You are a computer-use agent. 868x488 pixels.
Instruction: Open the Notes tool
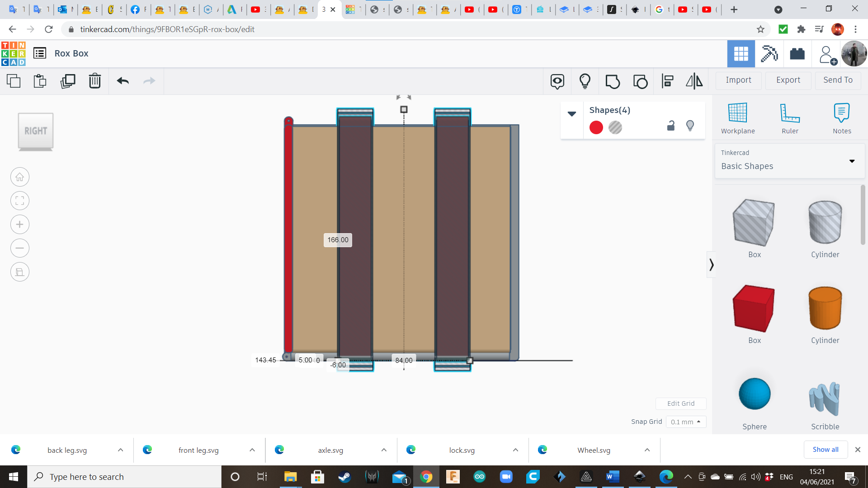tap(842, 117)
